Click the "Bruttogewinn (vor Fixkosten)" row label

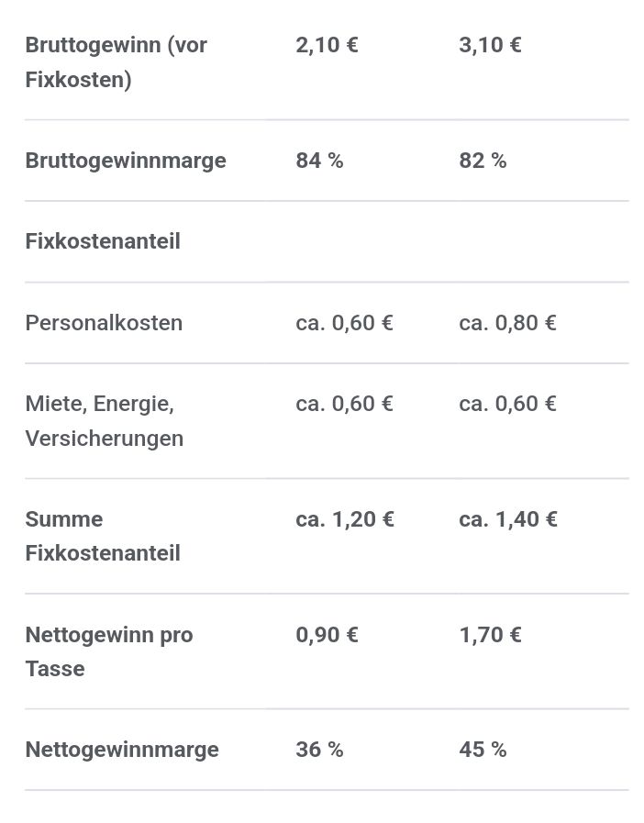tap(116, 62)
